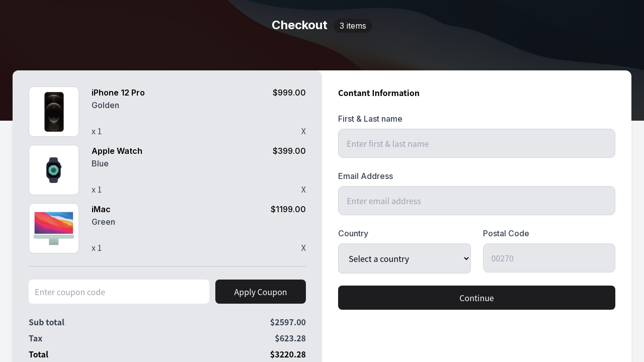Click the Checkout heading
Screen dimensions: 644x362
(299, 25)
